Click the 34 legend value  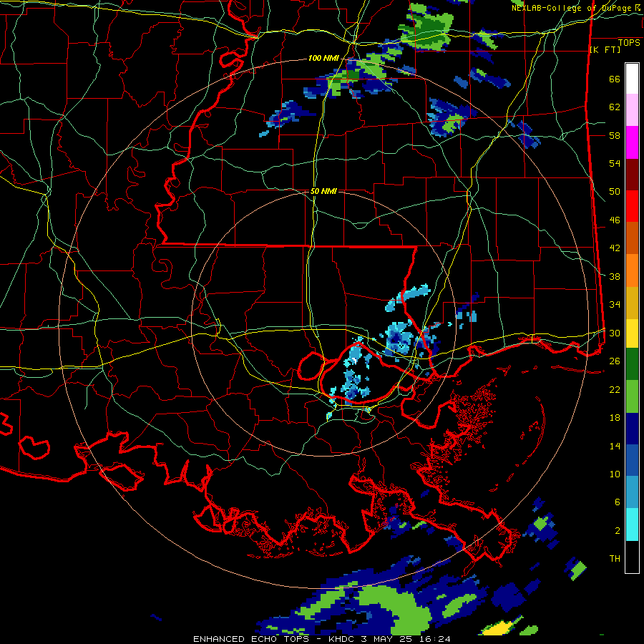click(615, 305)
